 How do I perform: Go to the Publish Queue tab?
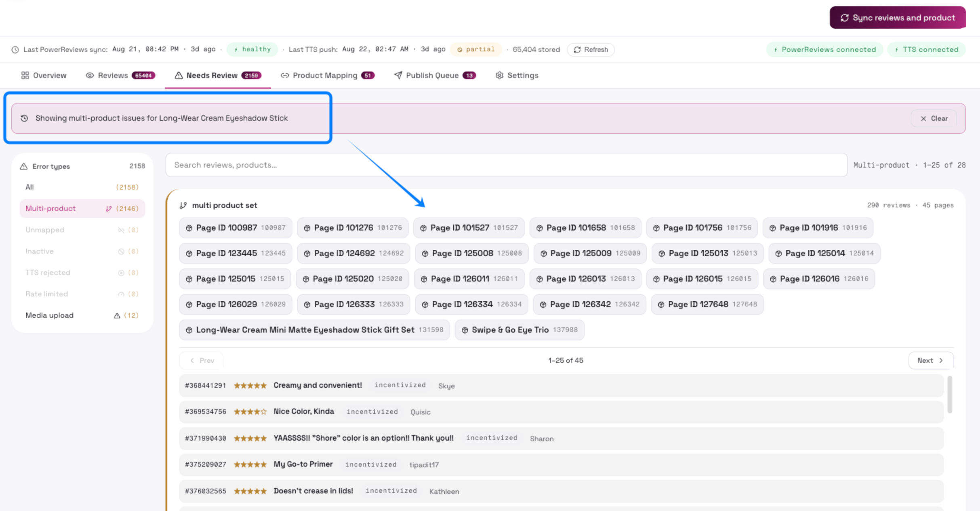pyautogui.click(x=435, y=76)
